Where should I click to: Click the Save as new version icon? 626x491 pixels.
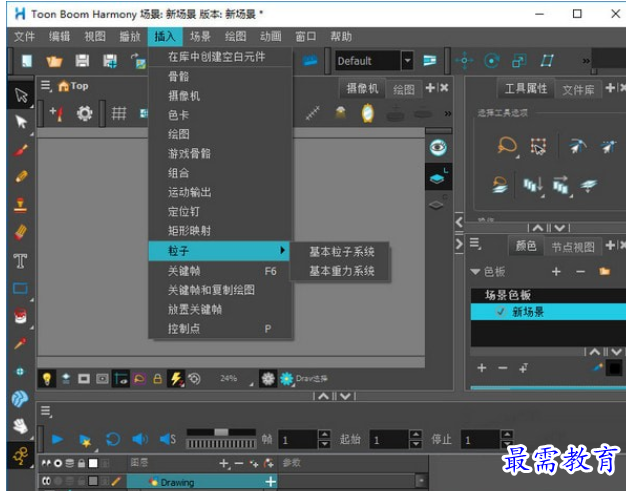tap(110, 61)
